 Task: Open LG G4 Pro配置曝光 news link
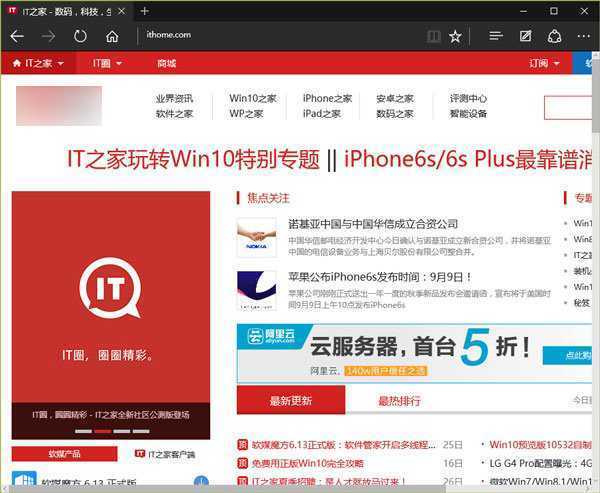coord(540,464)
